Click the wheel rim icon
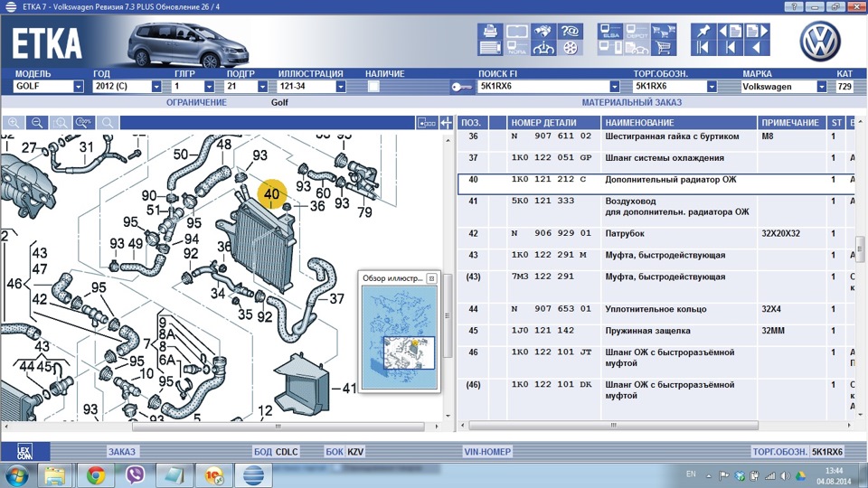The image size is (868, 488). click(x=571, y=48)
